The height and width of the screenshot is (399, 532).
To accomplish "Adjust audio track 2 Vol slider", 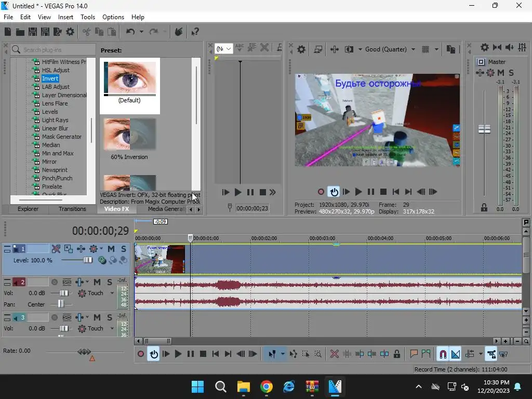I will pyautogui.click(x=64, y=293).
